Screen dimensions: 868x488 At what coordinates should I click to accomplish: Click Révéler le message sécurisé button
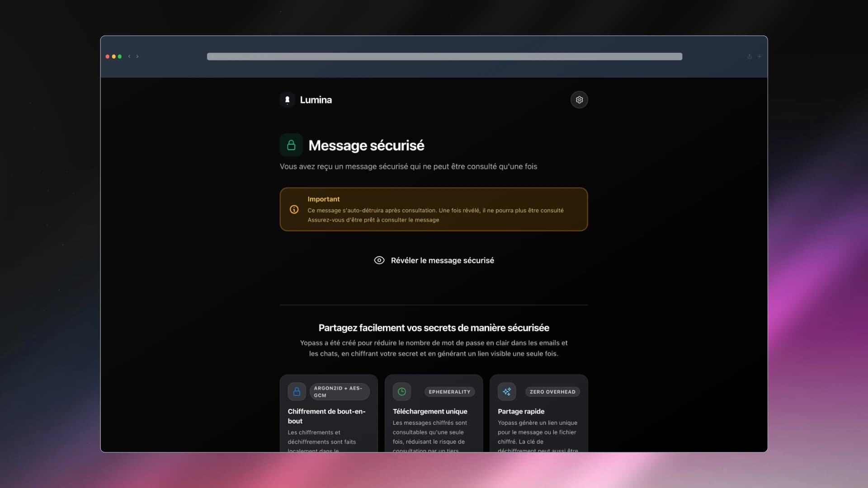(x=434, y=260)
